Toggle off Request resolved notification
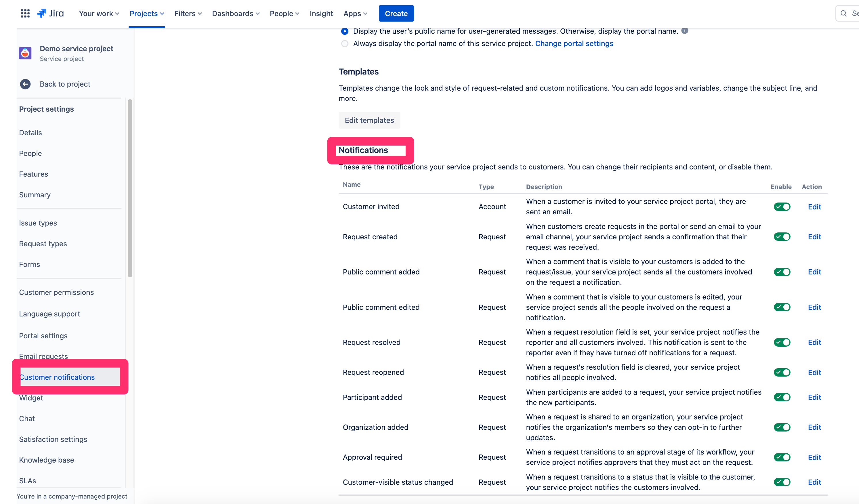 point(782,343)
